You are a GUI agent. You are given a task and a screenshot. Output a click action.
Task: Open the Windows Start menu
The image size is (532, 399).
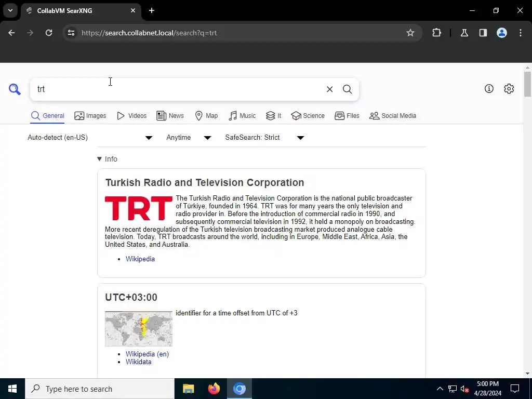(x=12, y=389)
